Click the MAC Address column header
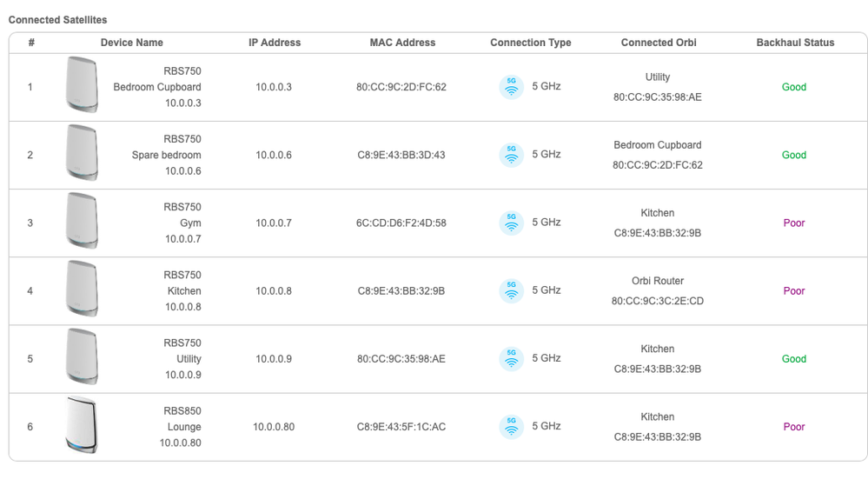This screenshot has height=479, width=868. coord(402,43)
